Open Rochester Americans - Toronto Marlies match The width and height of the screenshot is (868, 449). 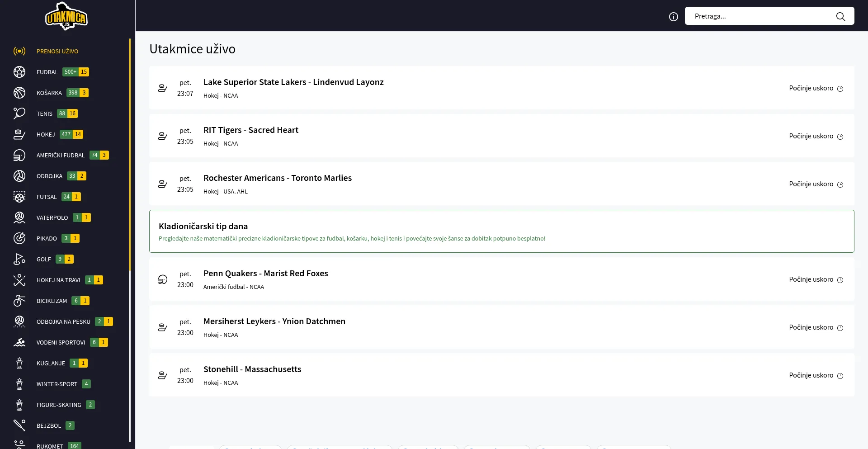pos(277,178)
